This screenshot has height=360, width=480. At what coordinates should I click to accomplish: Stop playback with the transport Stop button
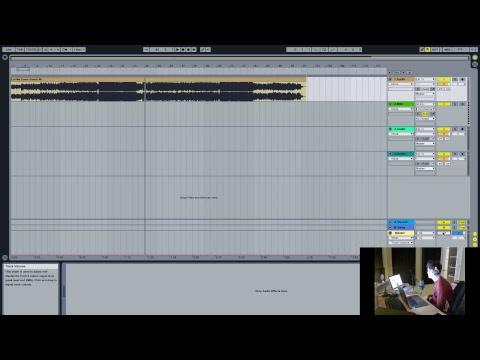pyautogui.click(x=183, y=49)
